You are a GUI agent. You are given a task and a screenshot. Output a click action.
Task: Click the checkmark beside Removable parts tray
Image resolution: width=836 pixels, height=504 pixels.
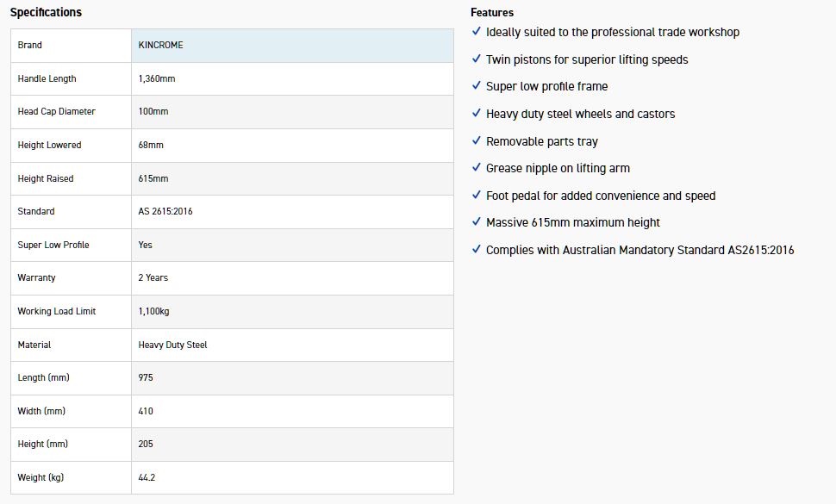[x=477, y=140]
